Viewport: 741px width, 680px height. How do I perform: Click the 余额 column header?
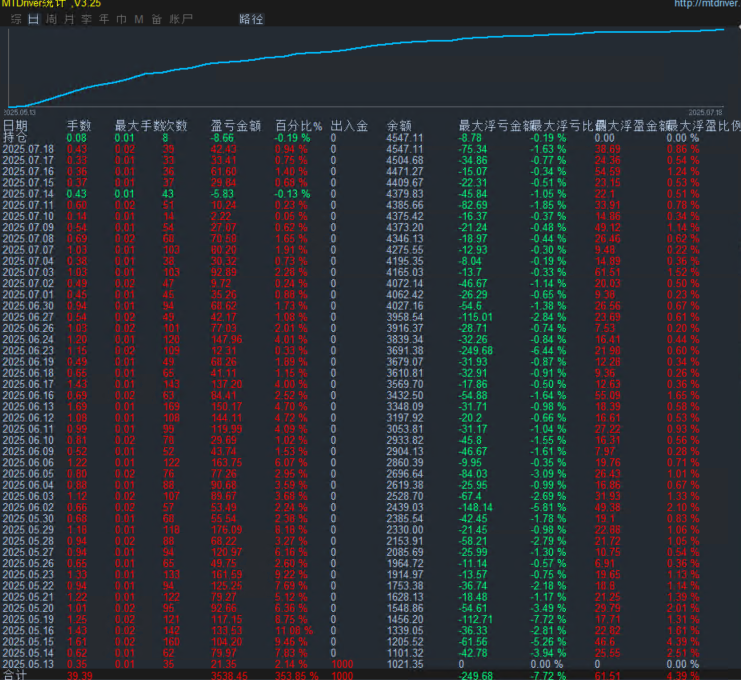tap(399, 126)
